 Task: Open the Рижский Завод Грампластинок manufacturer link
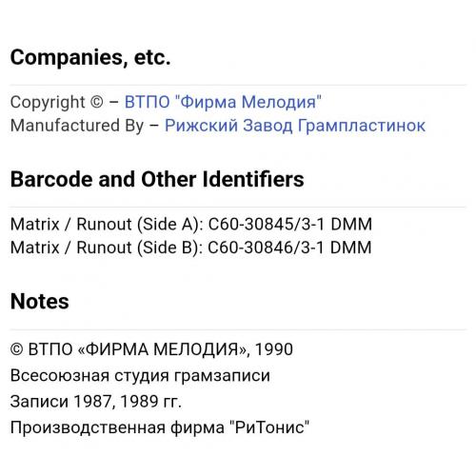pos(295,126)
